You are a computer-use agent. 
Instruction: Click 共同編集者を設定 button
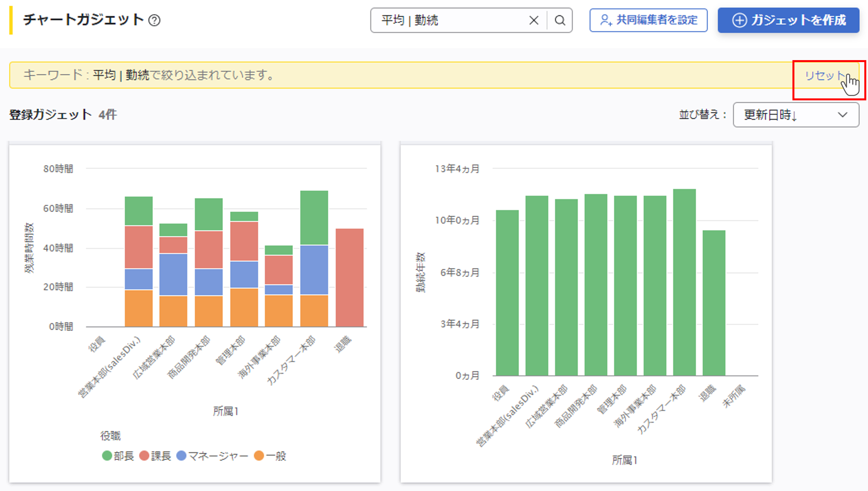(648, 20)
